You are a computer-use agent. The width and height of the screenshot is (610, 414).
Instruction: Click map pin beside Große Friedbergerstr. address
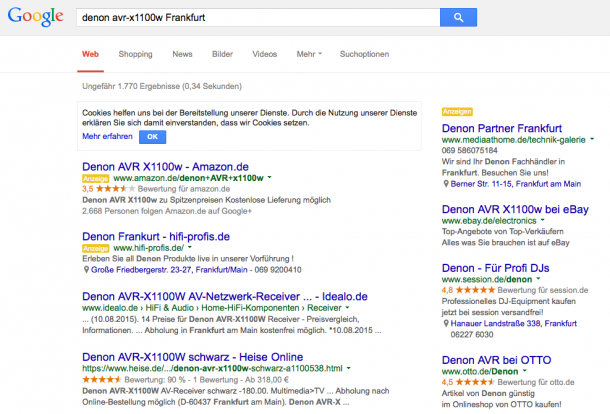pyautogui.click(x=86, y=270)
